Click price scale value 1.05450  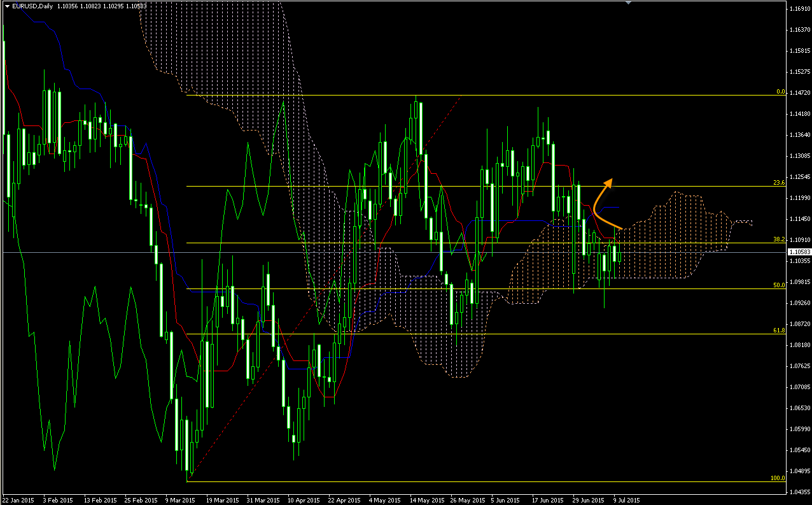pyautogui.click(x=800, y=450)
